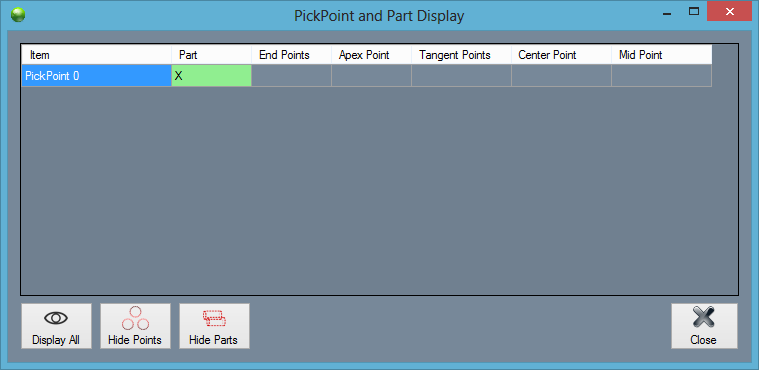Toggle Apex Point cell for PickPoint 0
The image size is (759, 370).
click(x=371, y=76)
